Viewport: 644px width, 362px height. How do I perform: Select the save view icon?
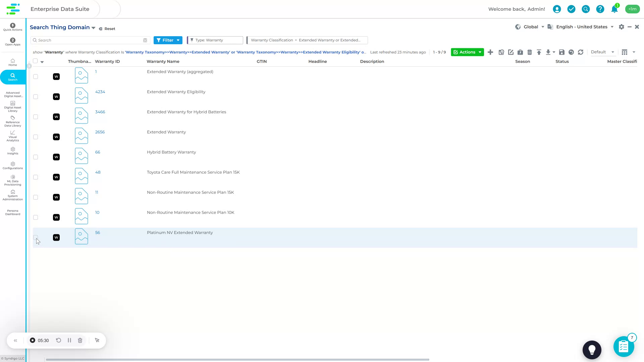point(562,52)
